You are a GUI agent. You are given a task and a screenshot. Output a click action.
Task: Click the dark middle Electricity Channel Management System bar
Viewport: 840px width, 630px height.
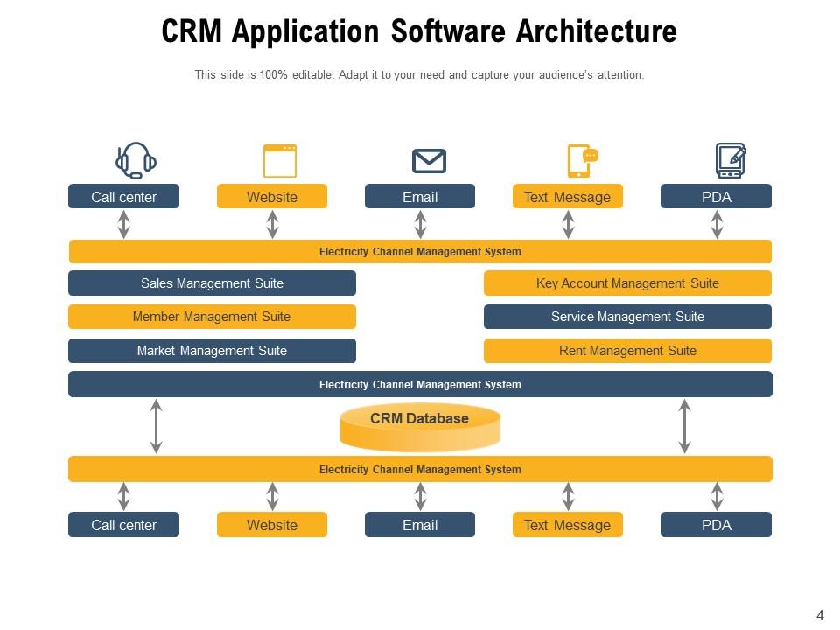(x=420, y=383)
